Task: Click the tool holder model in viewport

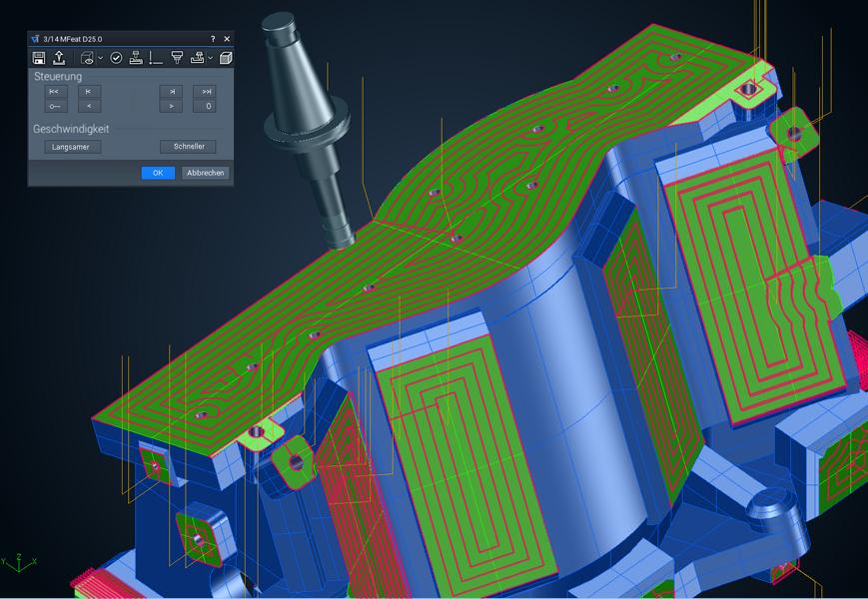Action: click(310, 122)
